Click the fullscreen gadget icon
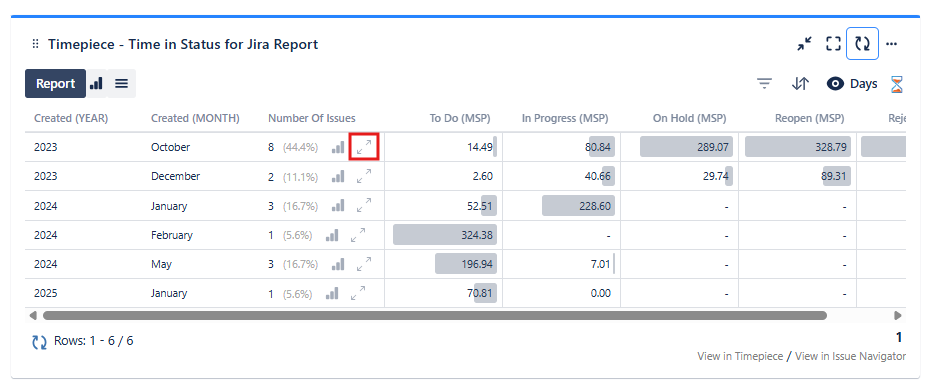 (x=833, y=44)
